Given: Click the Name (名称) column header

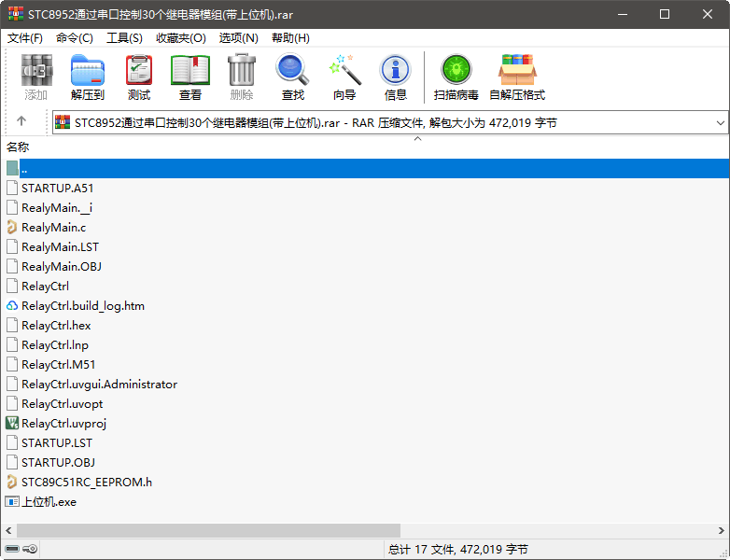Looking at the screenshot, I should 19,147.
